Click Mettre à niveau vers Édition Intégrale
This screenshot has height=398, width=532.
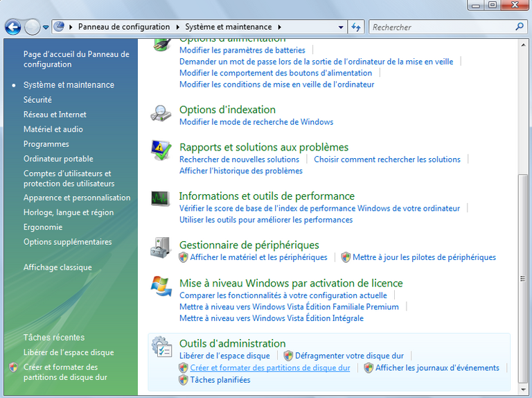point(272,318)
